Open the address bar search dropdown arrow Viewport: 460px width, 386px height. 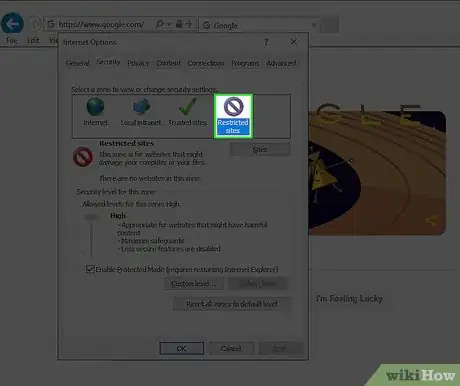pyautogui.click(x=169, y=24)
